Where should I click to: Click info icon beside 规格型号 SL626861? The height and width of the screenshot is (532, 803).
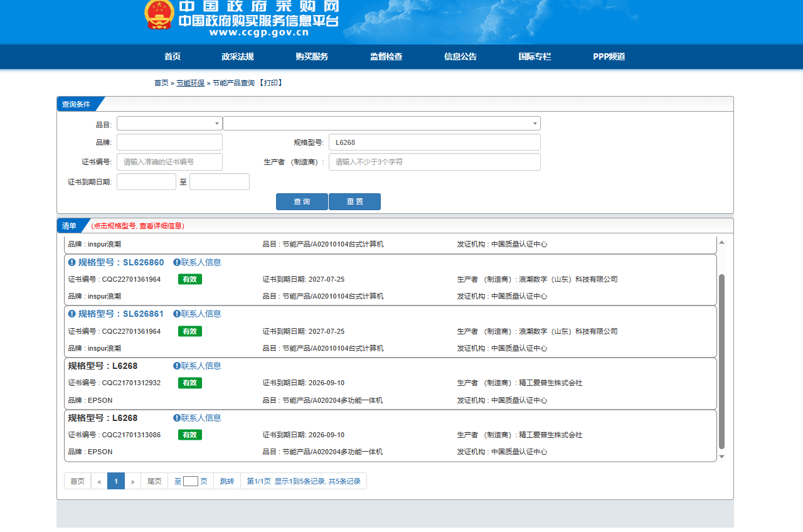tap(72, 314)
